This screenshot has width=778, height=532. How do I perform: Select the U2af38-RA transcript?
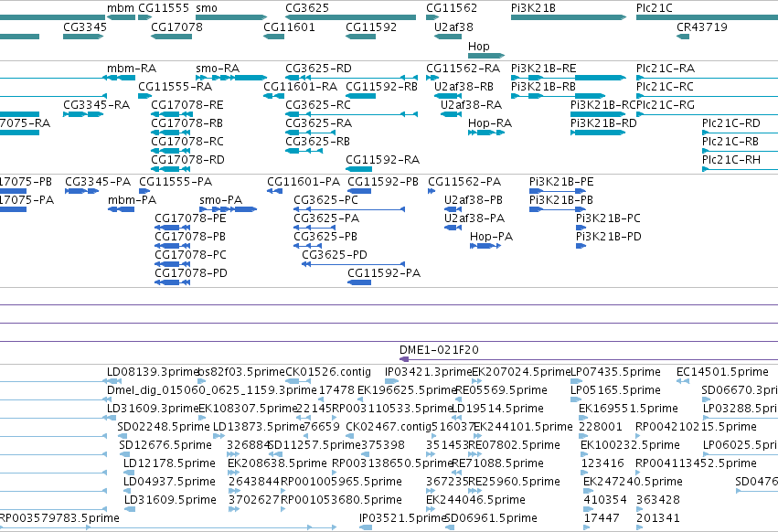pos(451,114)
